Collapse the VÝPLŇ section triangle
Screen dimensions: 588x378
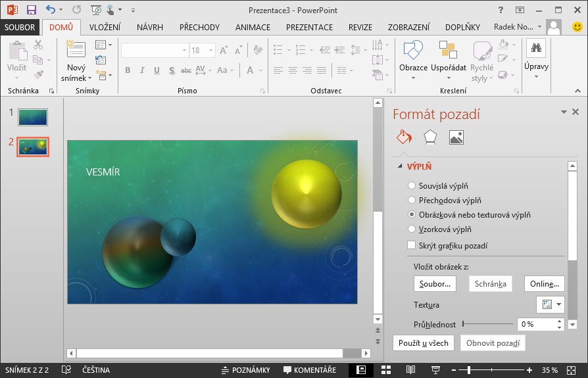tap(401, 166)
